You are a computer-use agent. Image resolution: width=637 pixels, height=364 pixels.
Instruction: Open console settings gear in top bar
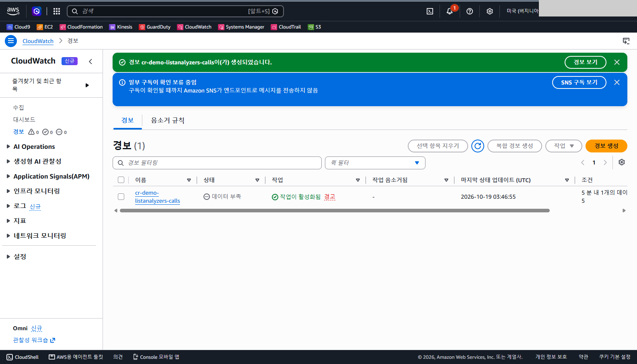coord(490,11)
